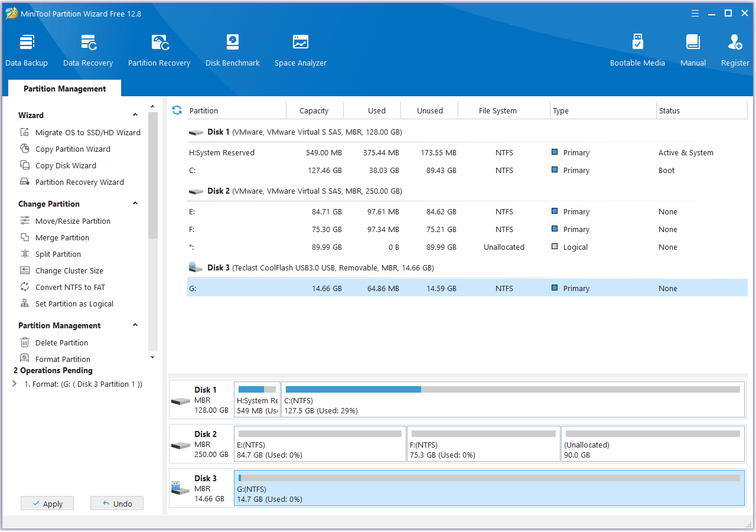Click H:System Reserved block in disk map
Viewport: 756px width, 532px height.
click(258, 399)
